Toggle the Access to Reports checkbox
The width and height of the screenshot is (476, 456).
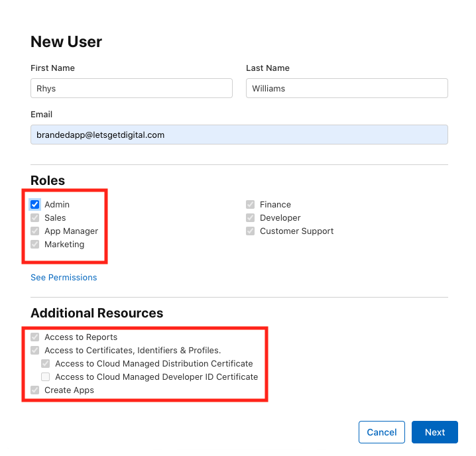tap(35, 337)
